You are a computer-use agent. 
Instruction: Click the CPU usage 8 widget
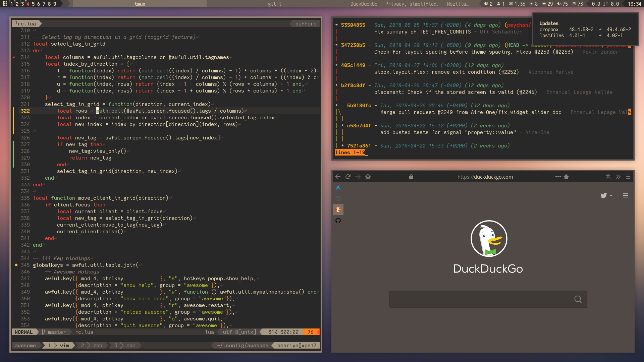click(534, 4)
